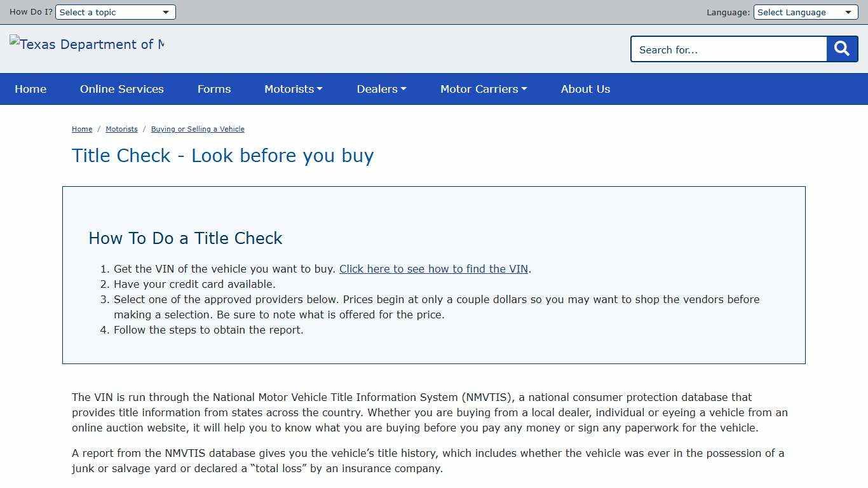The image size is (868, 488).
Task: Open the Forms page
Action: (x=214, y=89)
